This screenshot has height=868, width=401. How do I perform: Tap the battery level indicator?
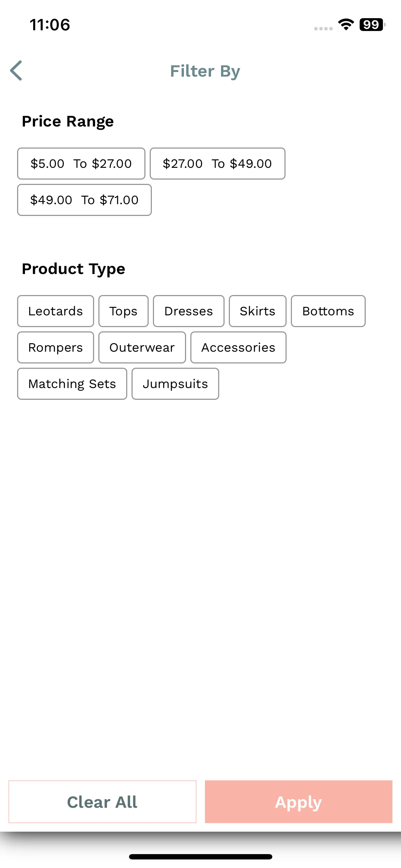pos(372,25)
